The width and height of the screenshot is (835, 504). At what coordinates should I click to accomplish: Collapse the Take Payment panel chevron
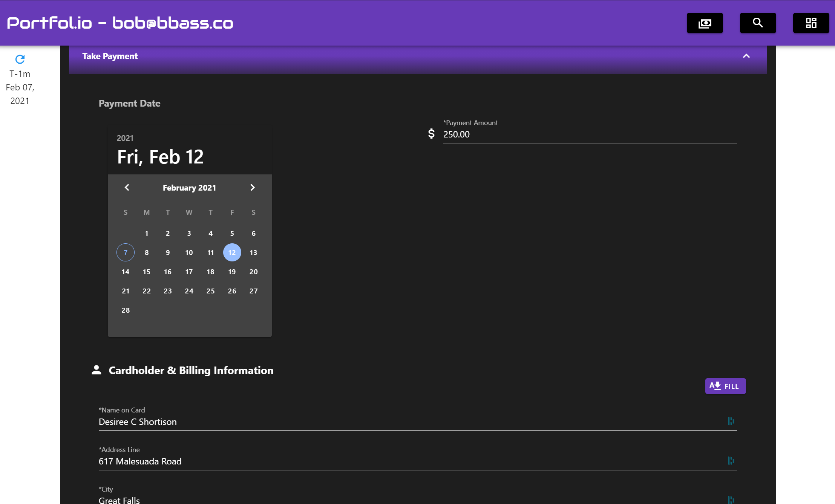point(746,56)
